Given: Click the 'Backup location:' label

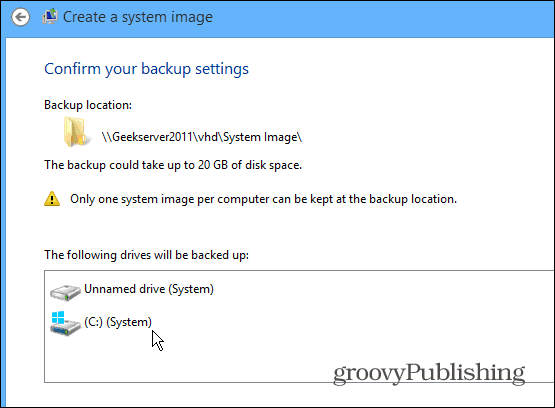Looking at the screenshot, I should [x=88, y=105].
